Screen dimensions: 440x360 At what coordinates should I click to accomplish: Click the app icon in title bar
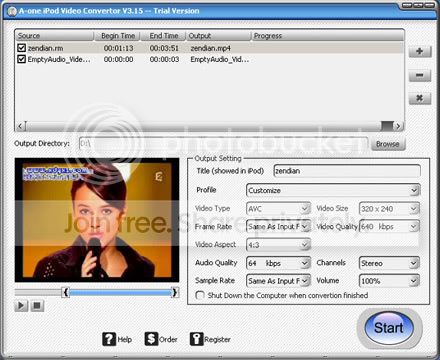coord(12,11)
